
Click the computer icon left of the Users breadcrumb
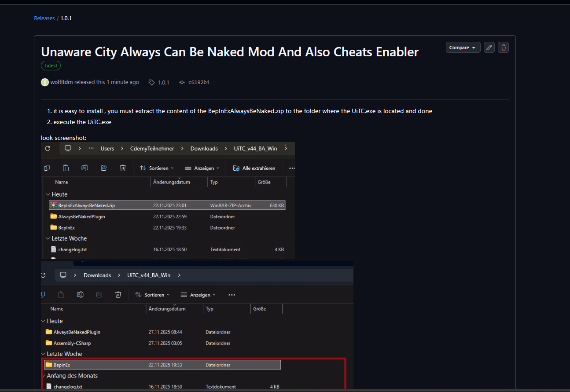[x=68, y=148]
